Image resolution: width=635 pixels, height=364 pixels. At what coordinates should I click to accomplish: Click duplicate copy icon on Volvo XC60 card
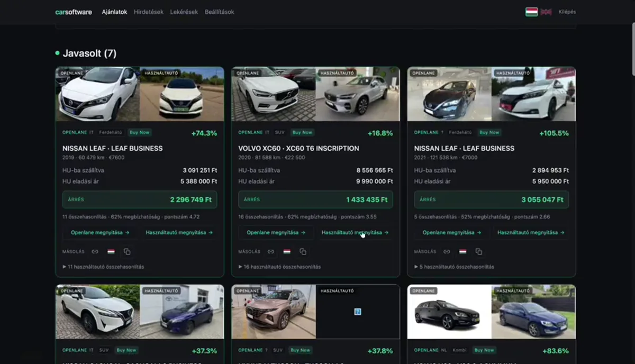(303, 252)
